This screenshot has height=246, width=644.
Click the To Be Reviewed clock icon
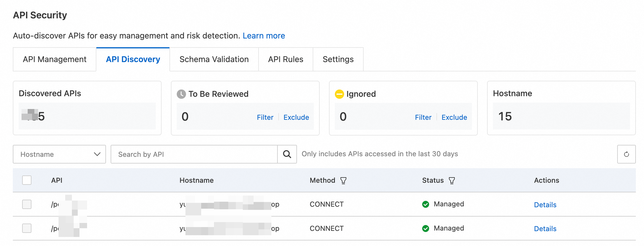click(x=181, y=94)
